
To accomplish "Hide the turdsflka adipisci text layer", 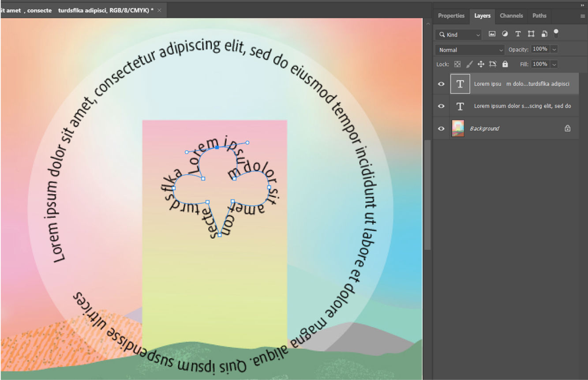I will click(441, 84).
